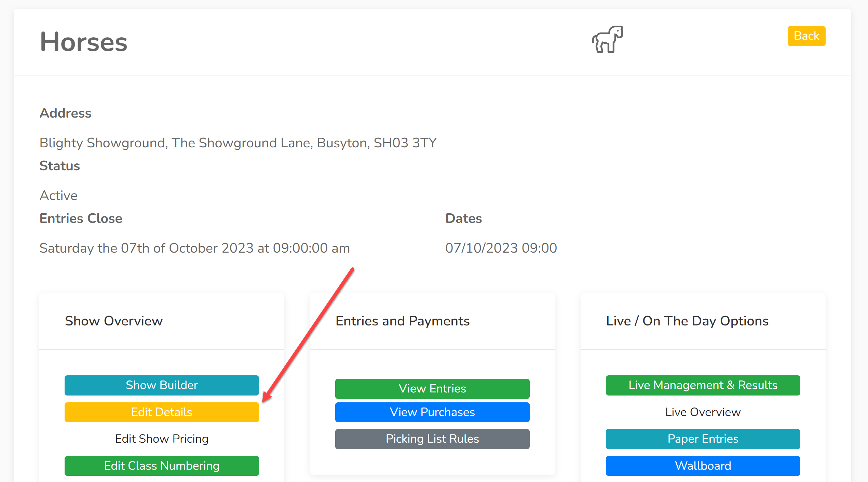Click the Active status value
868x482 pixels.
coord(58,196)
